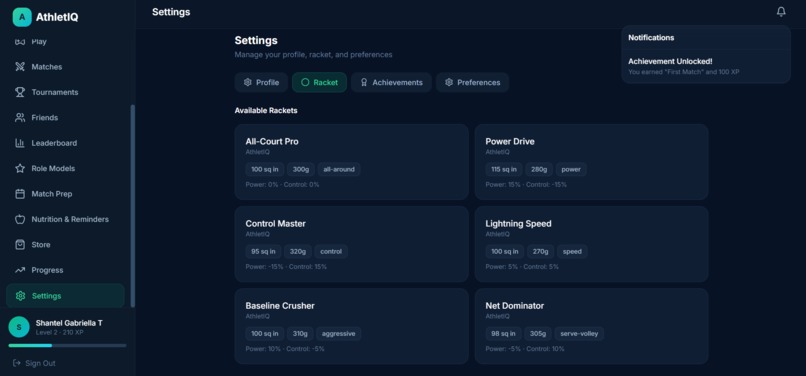The height and width of the screenshot is (376, 806).
Task: Select the Racket tab
Action: point(319,82)
